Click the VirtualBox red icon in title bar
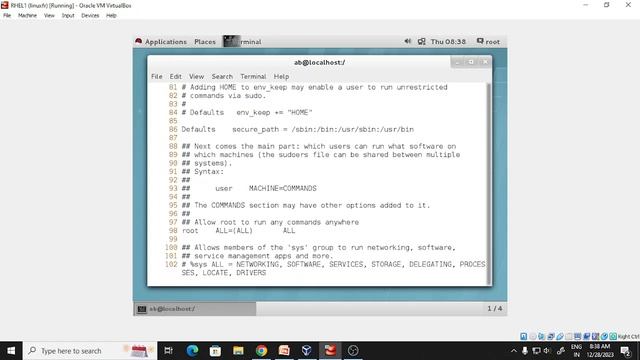 pos(4,5)
